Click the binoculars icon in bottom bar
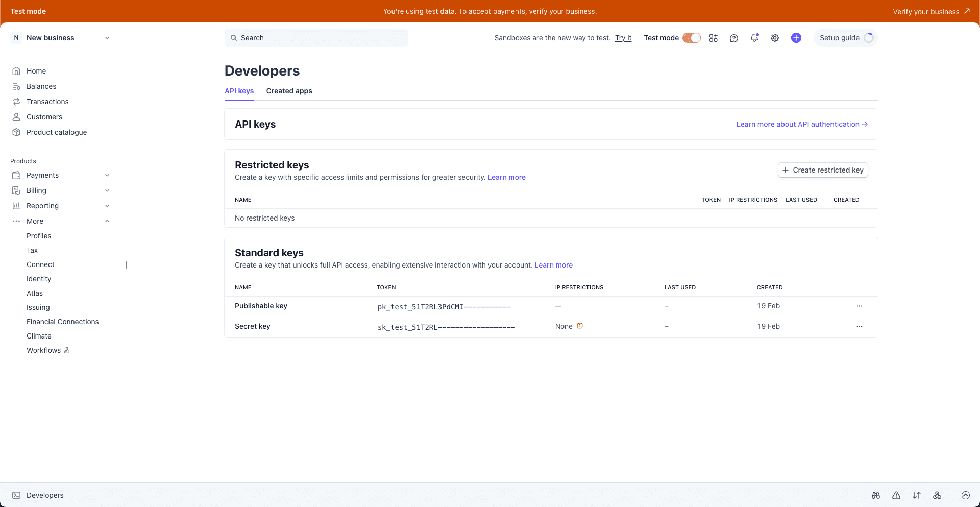Image resolution: width=980 pixels, height=507 pixels. coord(875,495)
